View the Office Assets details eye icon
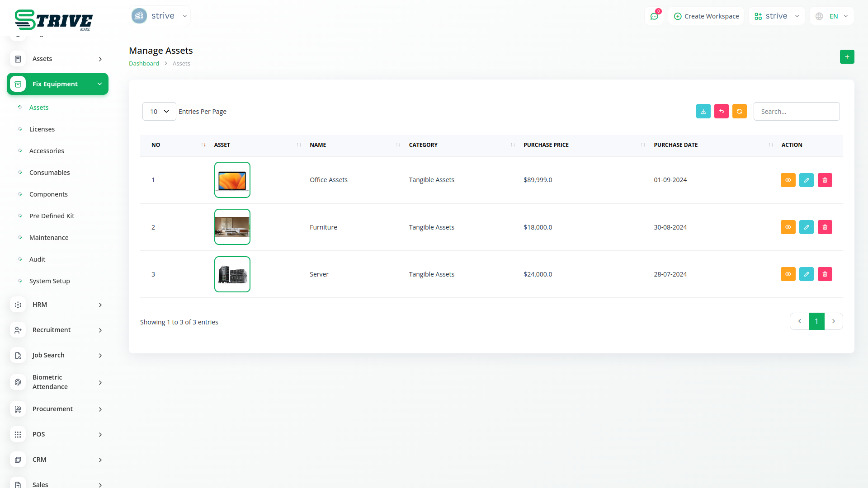868x488 pixels. 788,180
